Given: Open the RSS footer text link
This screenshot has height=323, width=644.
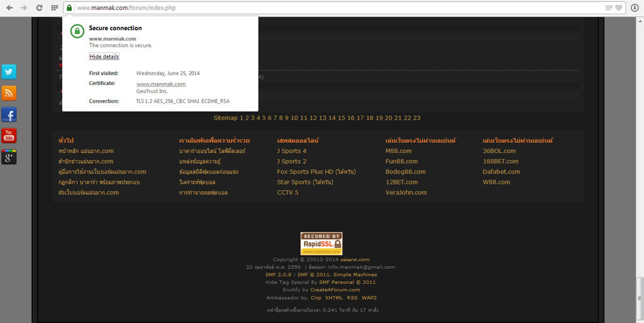Looking at the screenshot, I should point(352,298).
